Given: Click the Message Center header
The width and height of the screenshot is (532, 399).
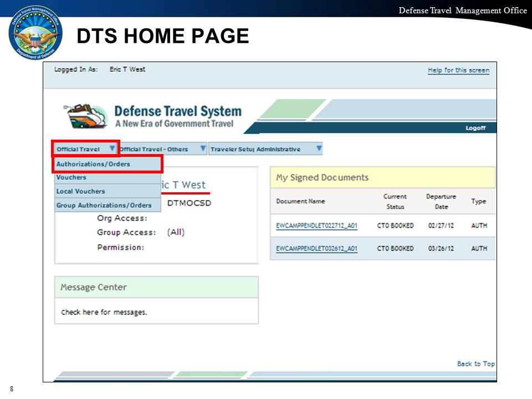Looking at the screenshot, I should click(x=156, y=288).
